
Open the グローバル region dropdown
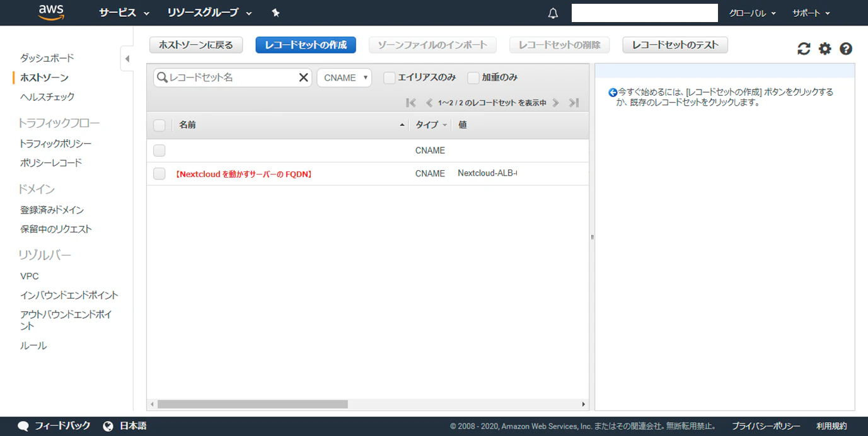(x=753, y=13)
